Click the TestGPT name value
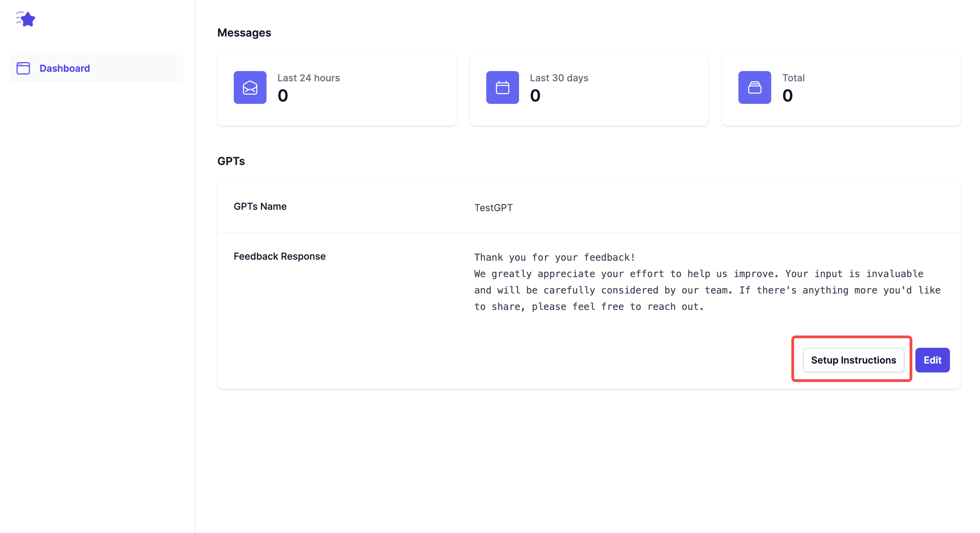Image resolution: width=980 pixels, height=533 pixels. click(493, 208)
